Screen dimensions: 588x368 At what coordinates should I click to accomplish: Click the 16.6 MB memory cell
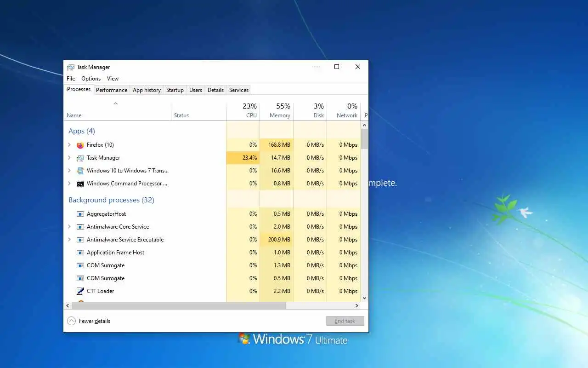coord(277,171)
